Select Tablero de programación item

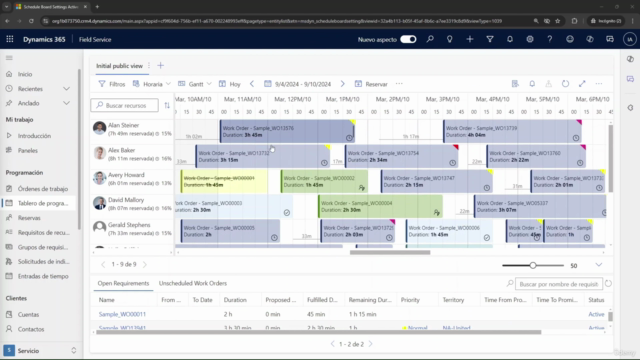coord(39,203)
